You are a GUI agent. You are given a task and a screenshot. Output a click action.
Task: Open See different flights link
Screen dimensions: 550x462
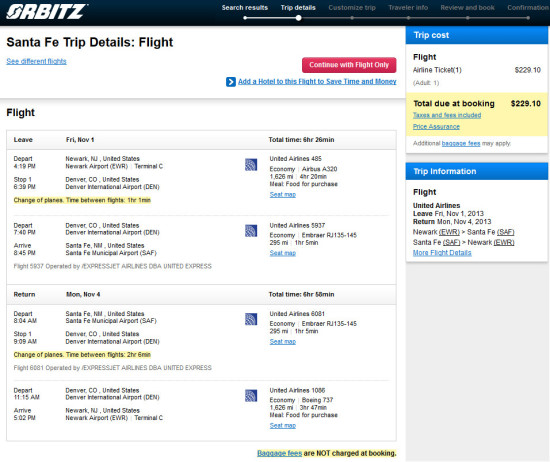click(x=36, y=61)
